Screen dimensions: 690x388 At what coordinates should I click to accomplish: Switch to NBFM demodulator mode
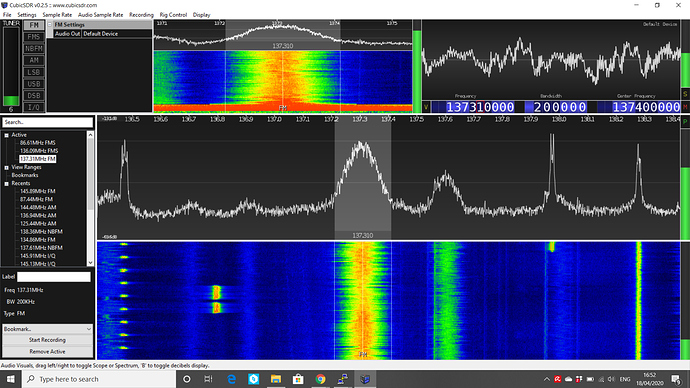coord(34,48)
